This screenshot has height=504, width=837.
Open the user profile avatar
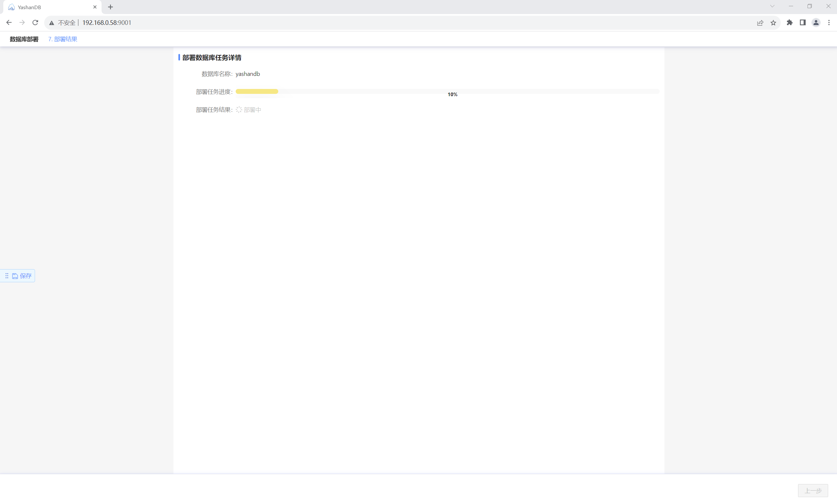816,22
